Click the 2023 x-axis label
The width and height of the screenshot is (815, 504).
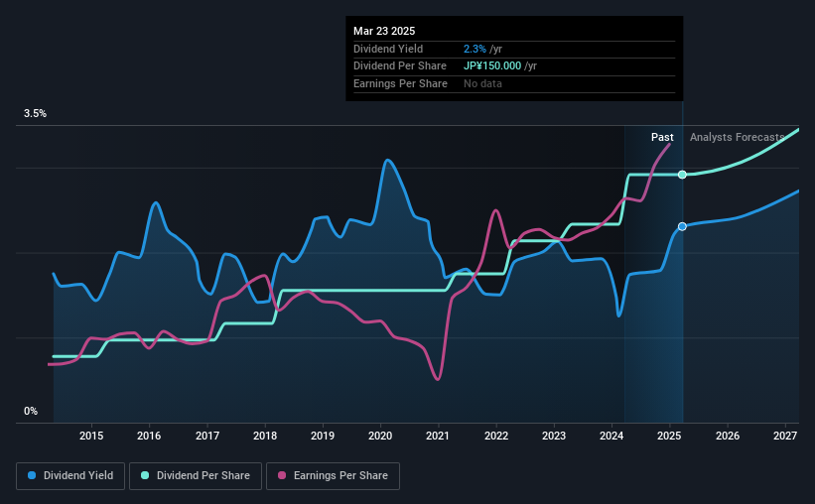click(x=554, y=436)
